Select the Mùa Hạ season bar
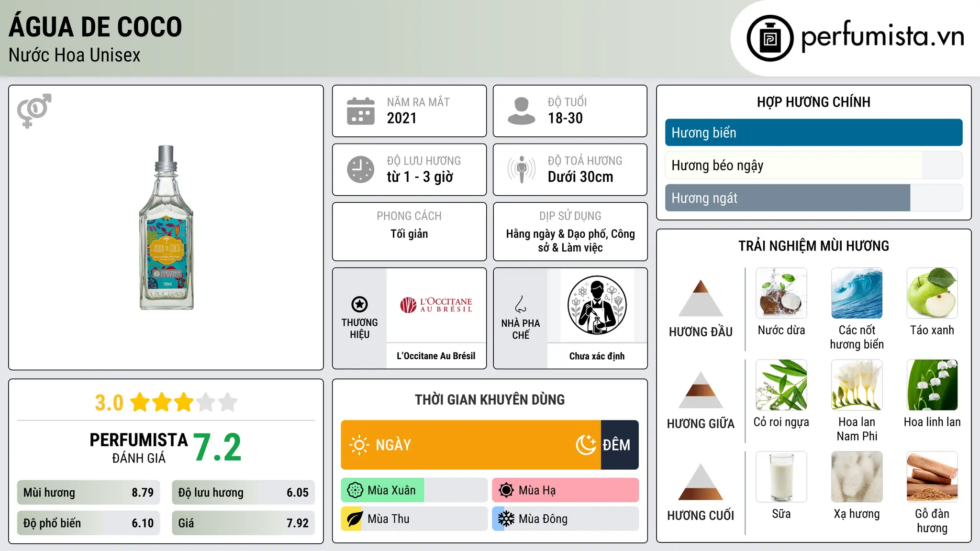Image resolution: width=980 pixels, height=551 pixels. click(x=565, y=490)
